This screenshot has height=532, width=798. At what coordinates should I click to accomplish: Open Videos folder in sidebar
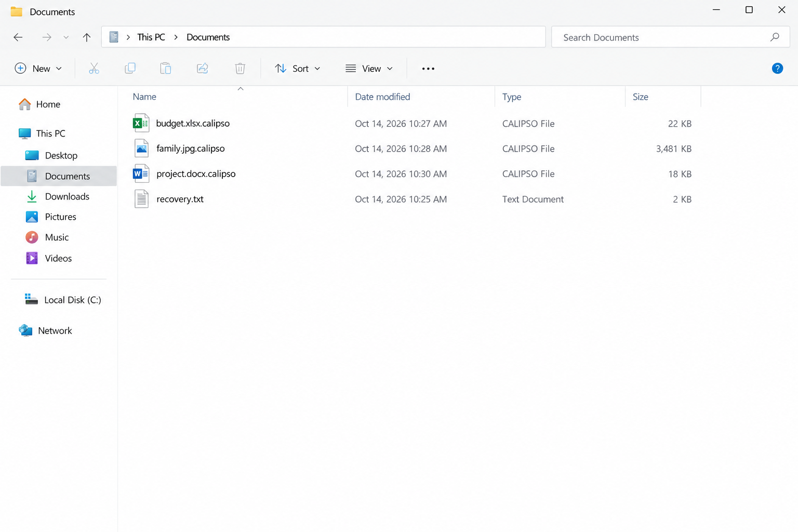click(x=49, y=258)
